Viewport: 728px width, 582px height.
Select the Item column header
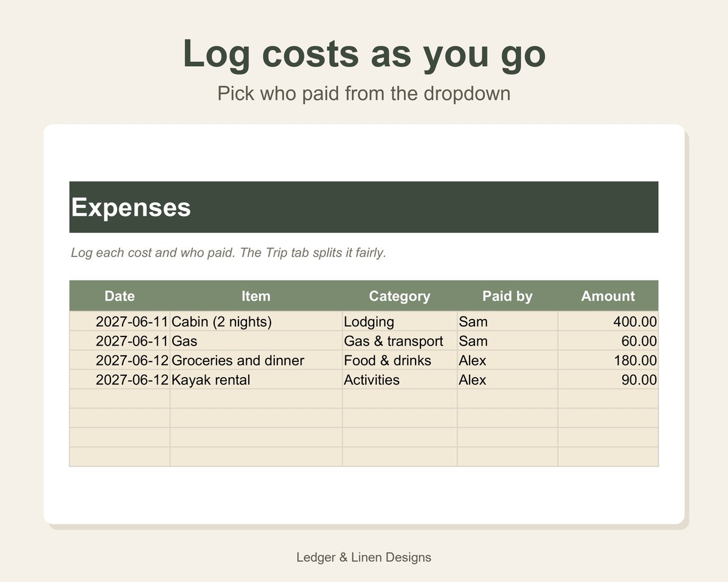click(256, 296)
